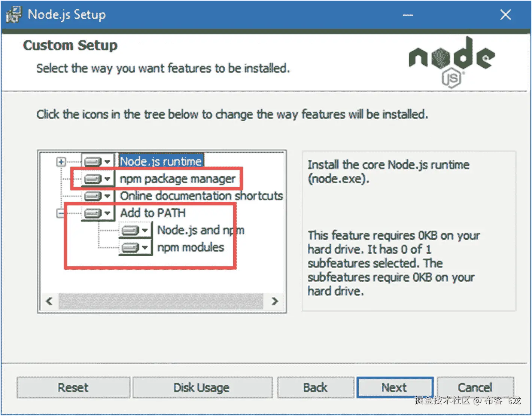The image size is (532, 416).
Task: Open feature dropdown icon for Node.js runtime
Action: click(97, 162)
